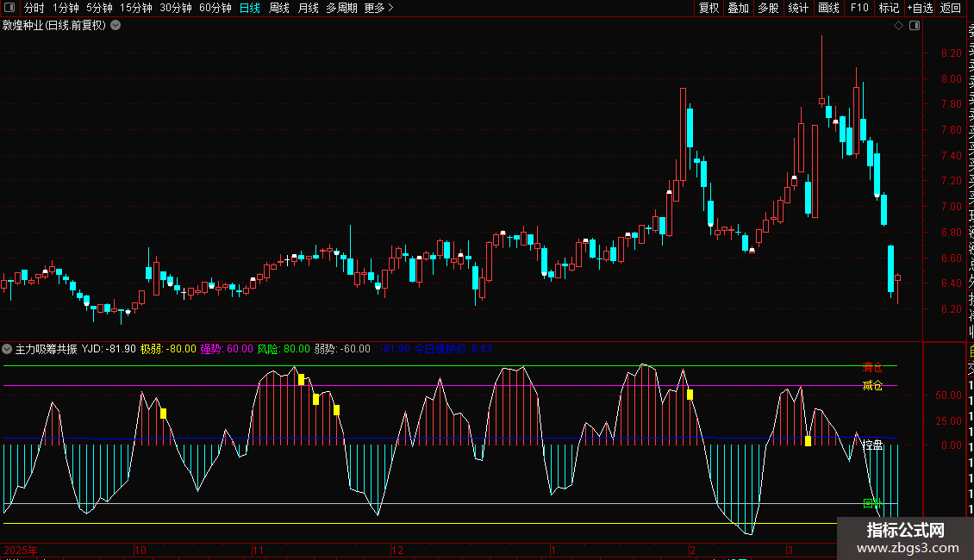Switch to 日线 daily period
Image resolution: width=974 pixels, height=560 pixels.
click(x=249, y=8)
